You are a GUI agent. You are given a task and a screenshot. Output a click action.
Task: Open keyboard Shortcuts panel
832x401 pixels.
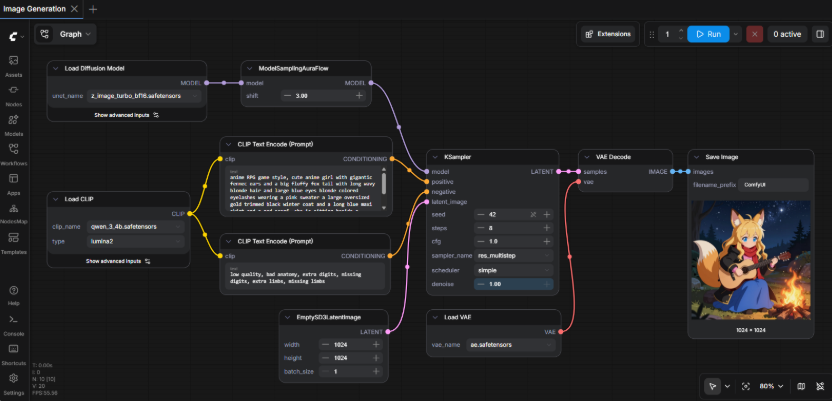tap(14, 354)
